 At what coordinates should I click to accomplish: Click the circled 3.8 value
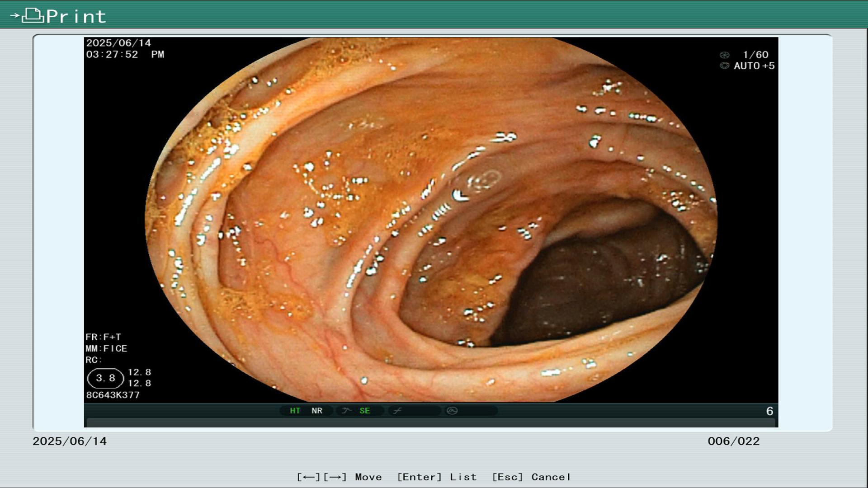click(x=105, y=378)
